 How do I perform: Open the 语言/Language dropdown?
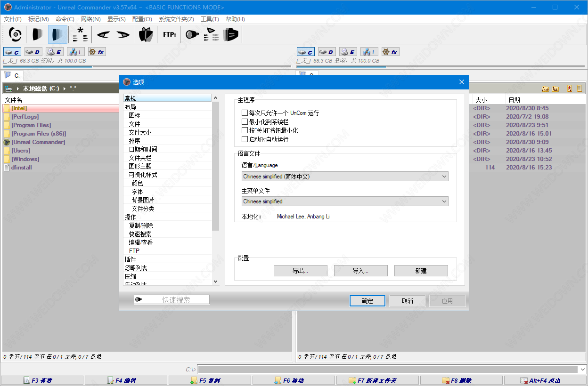(345, 177)
